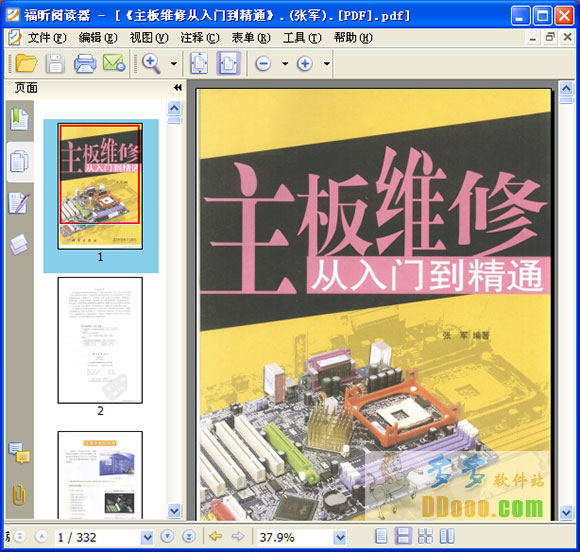Click the page number field 1 / 332
This screenshot has width=580, height=552.
tap(98, 537)
